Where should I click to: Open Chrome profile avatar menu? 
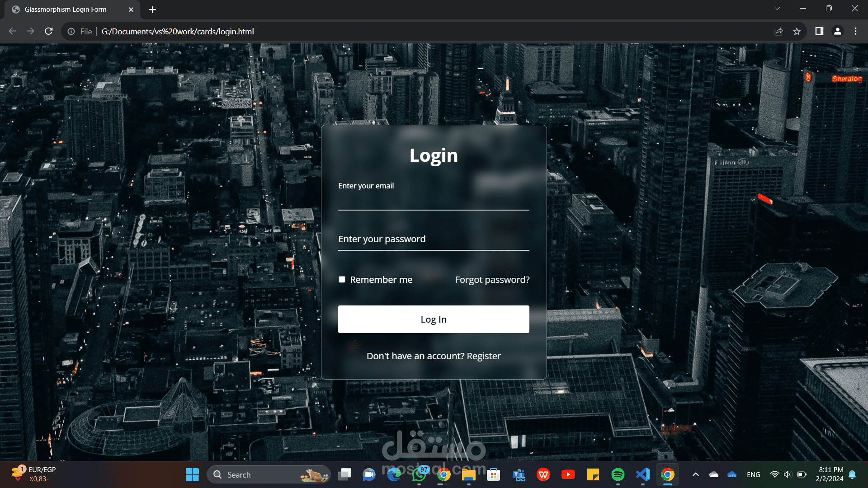pos(837,31)
